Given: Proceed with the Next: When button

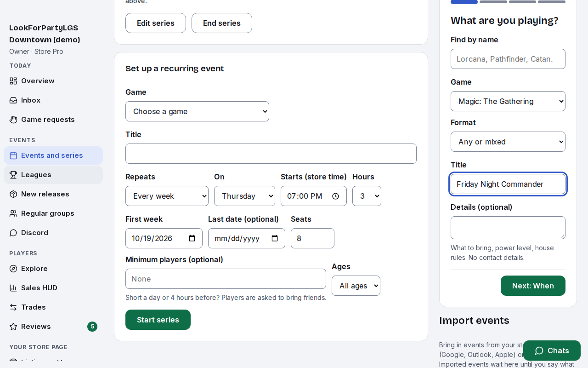Looking at the screenshot, I should tap(533, 286).
